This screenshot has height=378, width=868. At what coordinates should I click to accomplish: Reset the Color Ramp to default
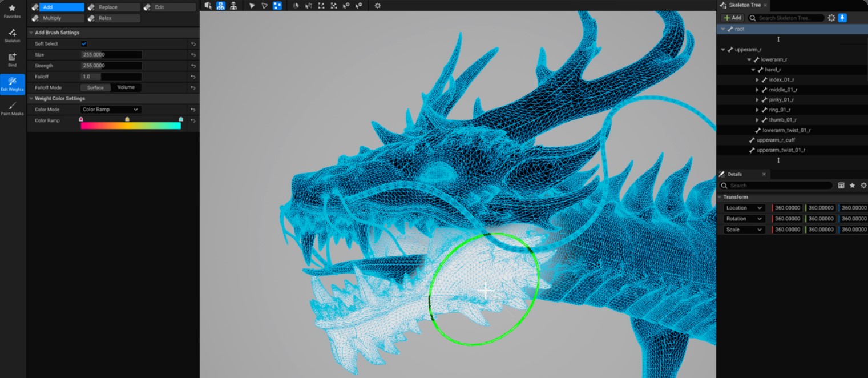[x=193, y=120]
